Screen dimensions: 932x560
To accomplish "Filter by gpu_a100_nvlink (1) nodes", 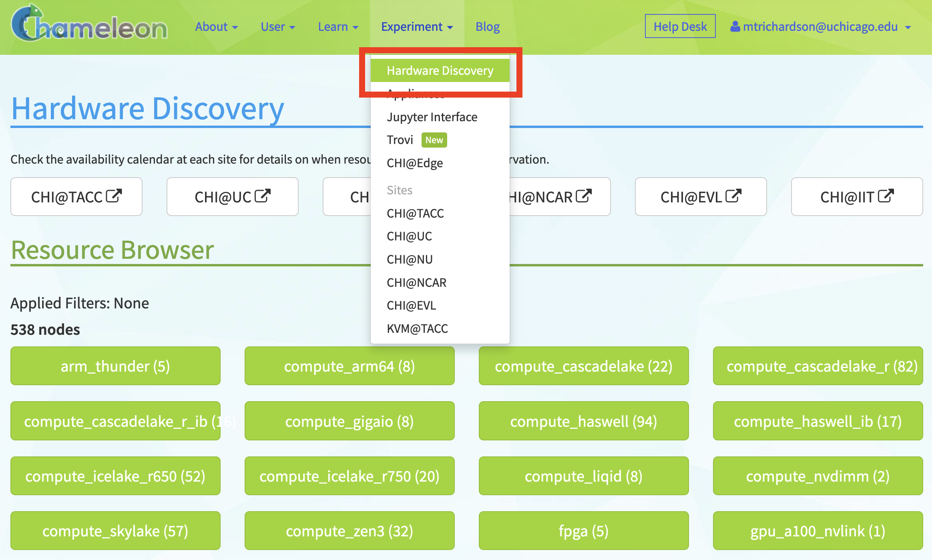I will pyautogui.click(x=818, y=531).
